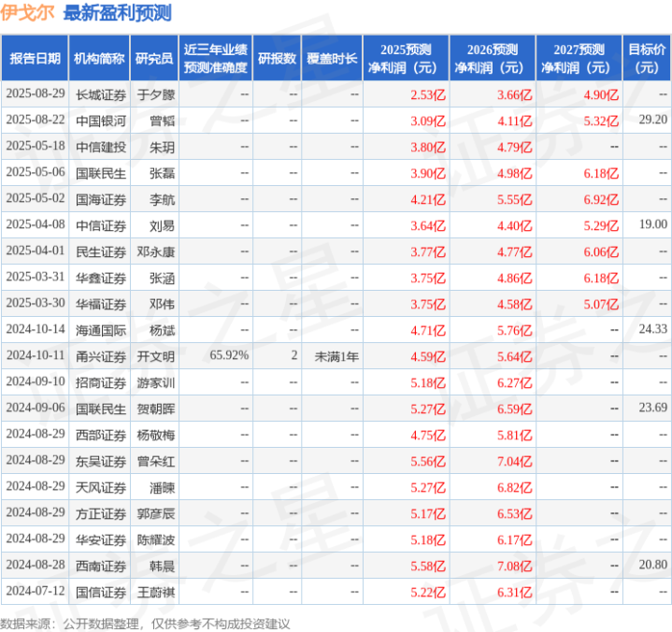Click the 长城证券 institution cell

[101, 94]
